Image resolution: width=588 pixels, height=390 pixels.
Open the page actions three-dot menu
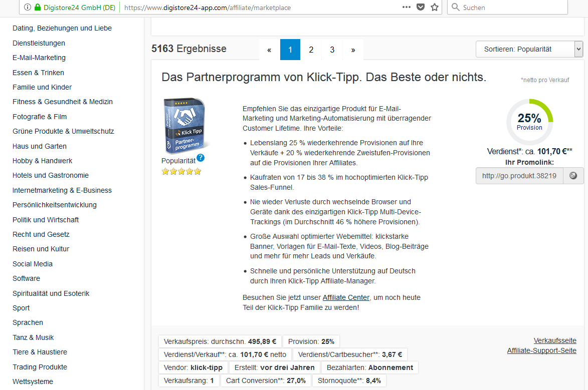[407, 8]
